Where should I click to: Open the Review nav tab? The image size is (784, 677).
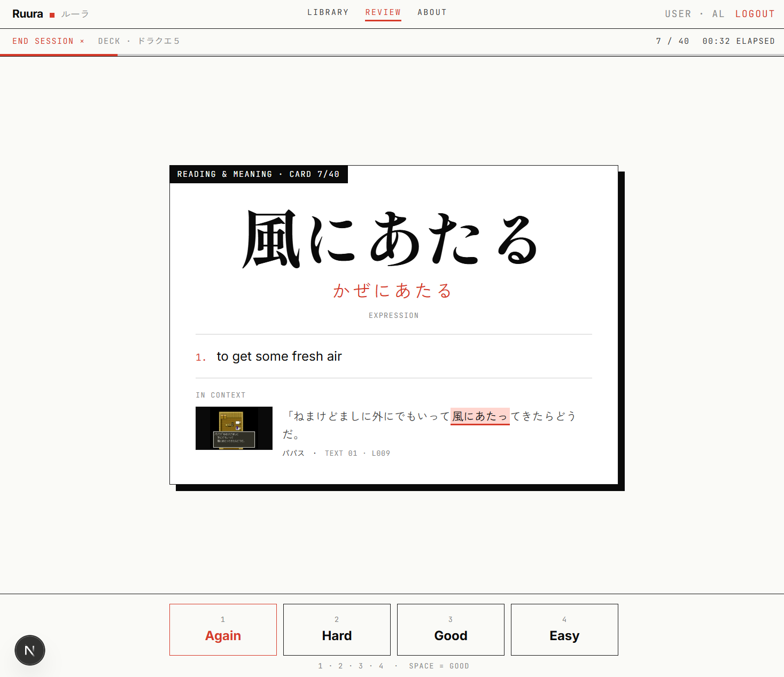(x=383, y=12)
